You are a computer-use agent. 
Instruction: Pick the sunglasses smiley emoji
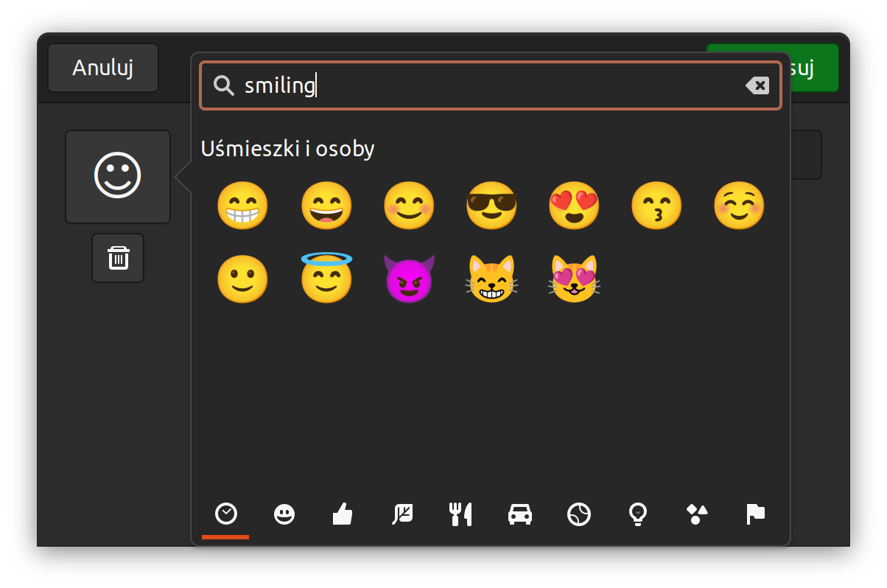coord(491,206)
